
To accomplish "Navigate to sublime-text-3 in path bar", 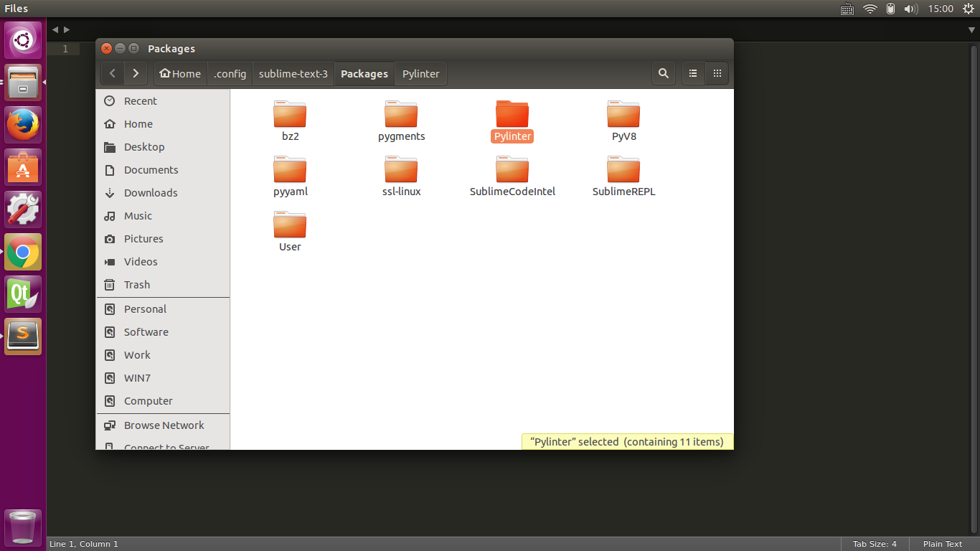I will [x=293, y=73].
